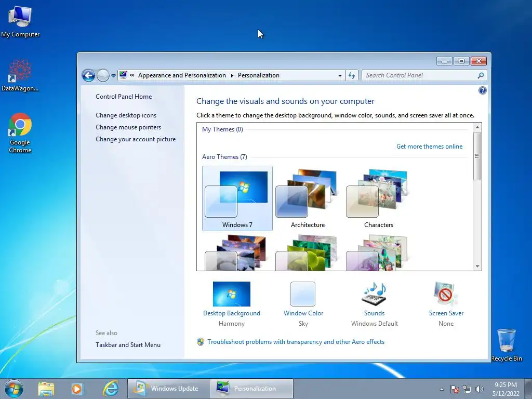The image size is (532, 399).
Task: Open Desktop Background settings icon
Action: (x=231, y=294)
